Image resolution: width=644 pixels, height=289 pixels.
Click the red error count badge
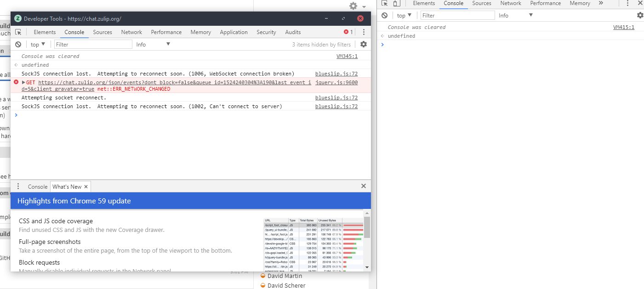[348, 32]
